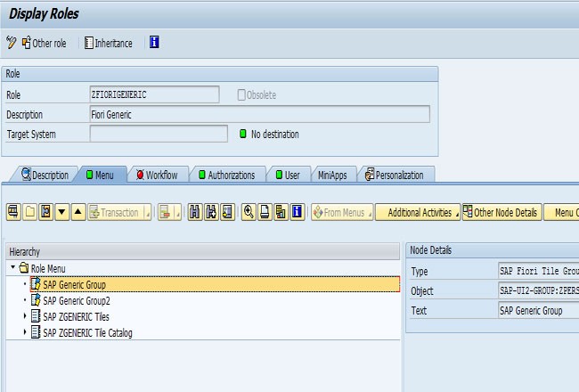Viewport: 579px width, 392px height.
Task: Select the SAP Generic Group2 tree row
Action: tap(215, 300)
